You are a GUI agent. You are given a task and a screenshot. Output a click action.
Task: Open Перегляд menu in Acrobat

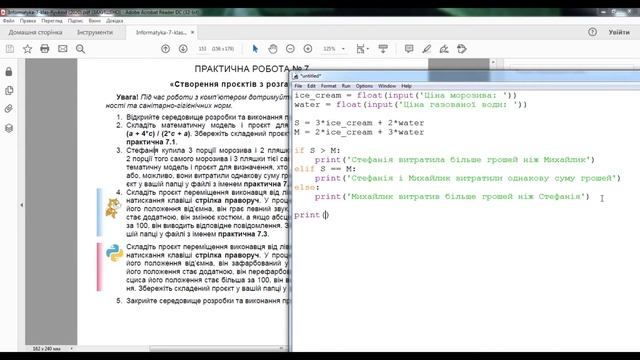[52, 20]
